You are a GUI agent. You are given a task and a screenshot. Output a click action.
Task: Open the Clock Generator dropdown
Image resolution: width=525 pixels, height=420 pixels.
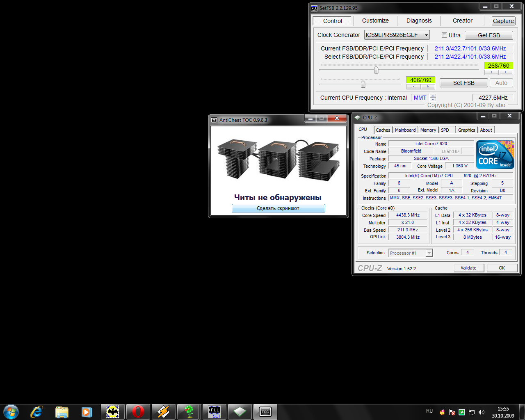tap(397, 35)
